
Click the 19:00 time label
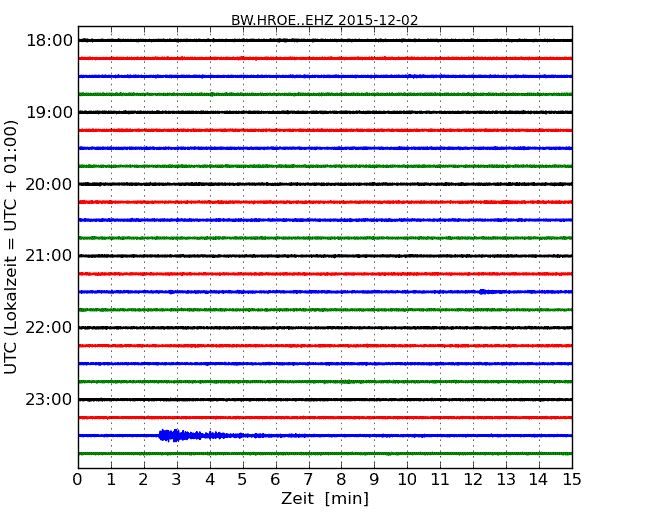(x=49, y=112)
